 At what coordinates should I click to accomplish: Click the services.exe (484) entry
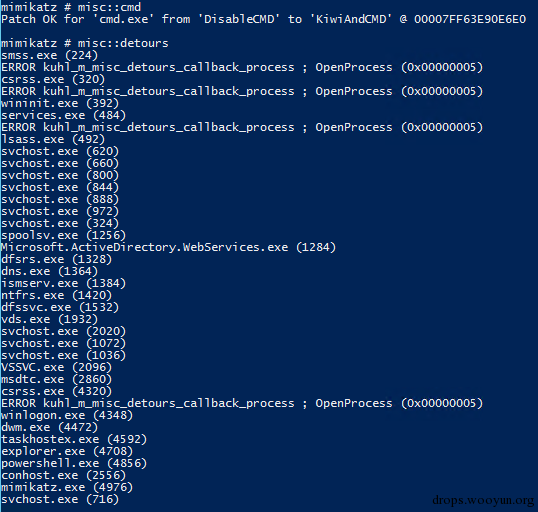[x=63, y=115]
